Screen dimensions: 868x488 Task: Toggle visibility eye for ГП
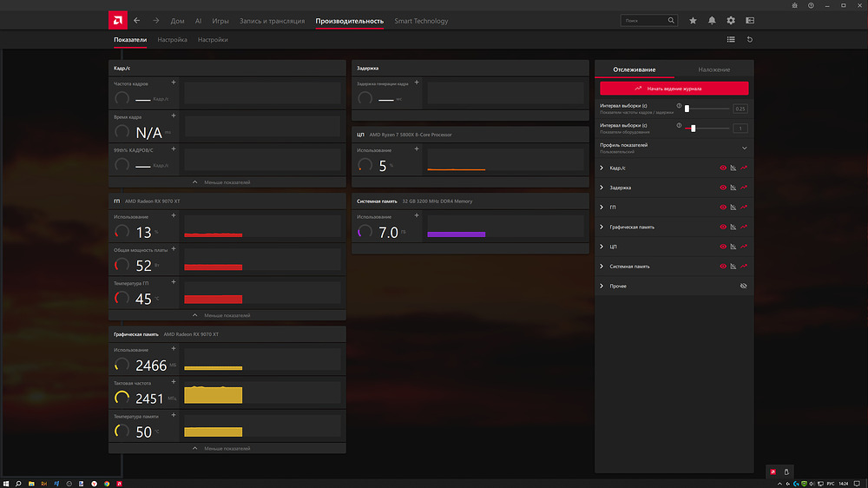pos(723,208)
